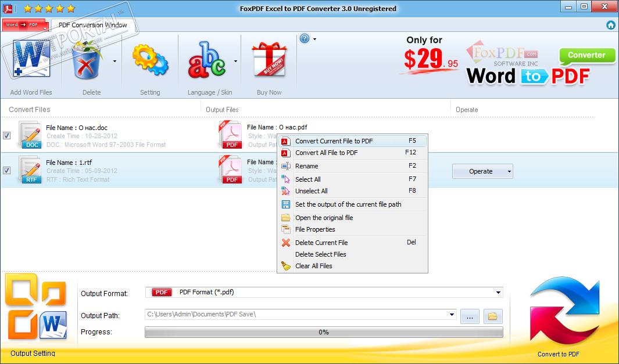Expand the help icon dropdown arrow
619x364 pixels.
(x=314, y=39)
